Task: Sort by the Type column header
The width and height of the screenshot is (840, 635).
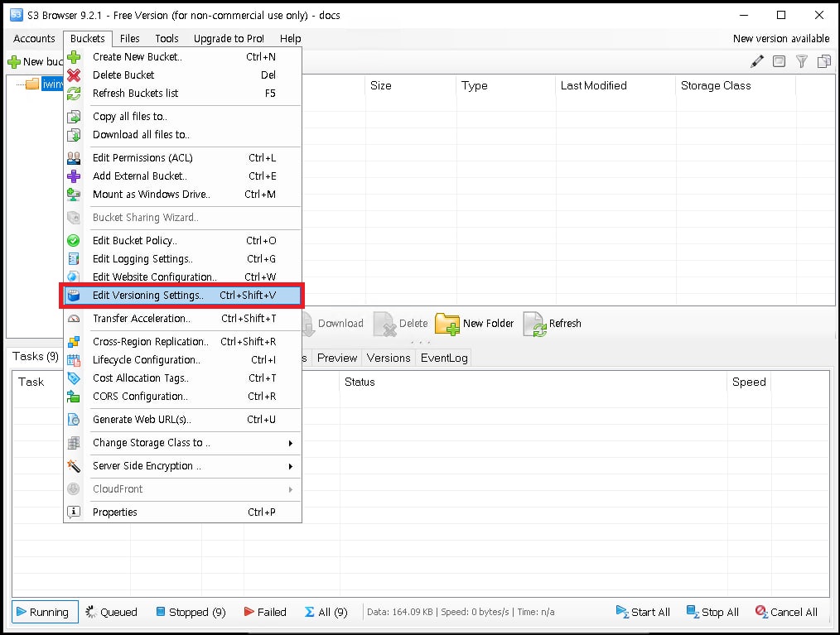Action: click(506, 85)
